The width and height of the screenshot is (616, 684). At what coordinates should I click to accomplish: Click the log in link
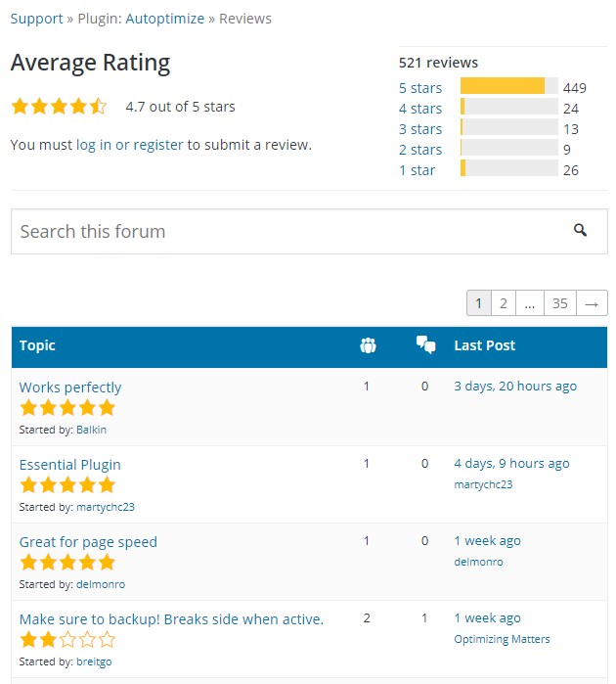tap(94, 145)
